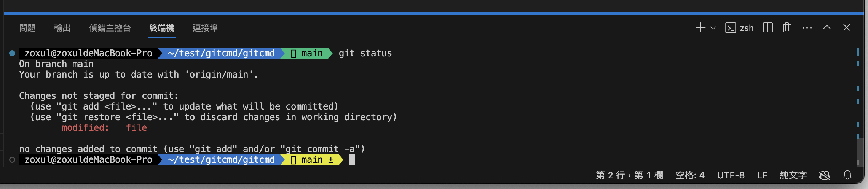Split the terminal panel
Image resolution: width=868 pixels, height=189 pixels.
coord(767,28)
